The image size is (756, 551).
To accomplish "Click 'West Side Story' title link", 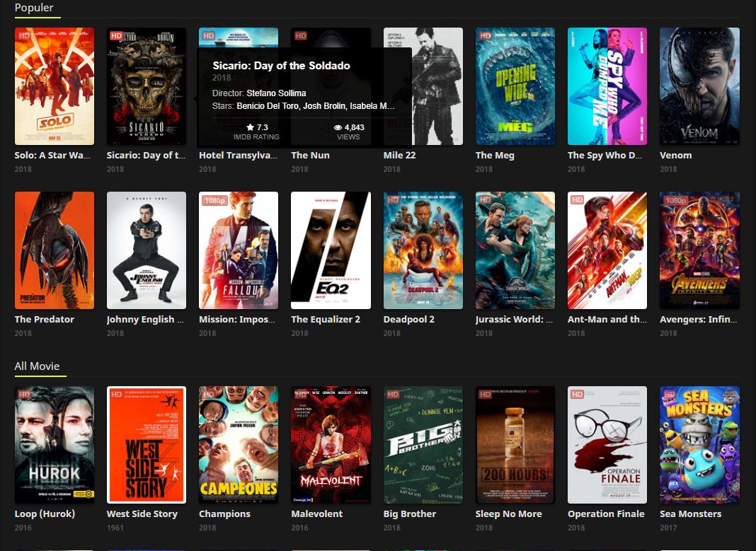I will click(x=142, y=514).
